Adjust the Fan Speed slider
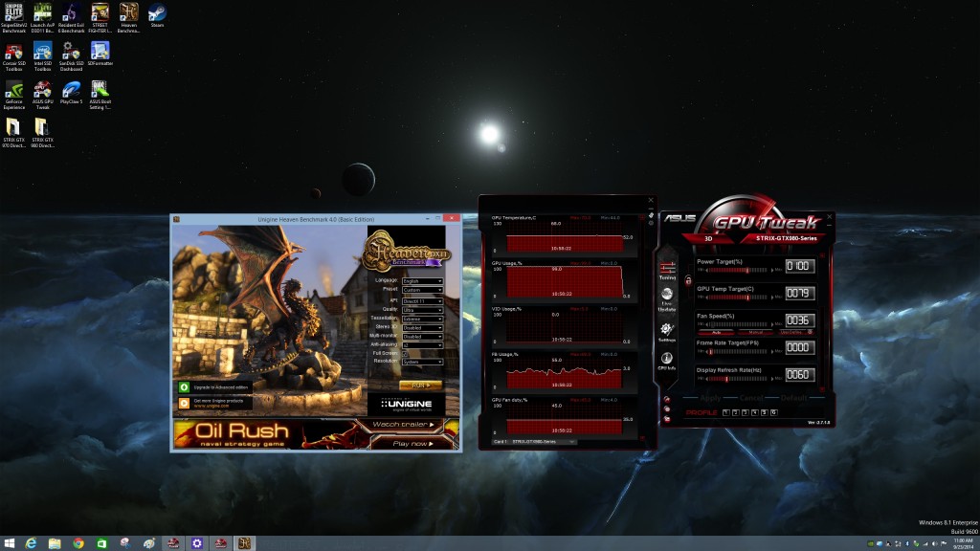Viewport: 980px width, 551px height. click(740, 324)
